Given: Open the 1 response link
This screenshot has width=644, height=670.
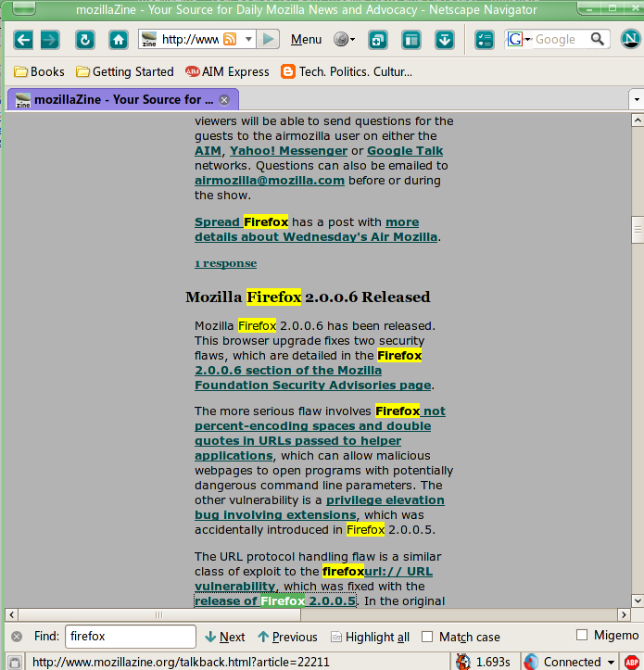Looking at the screenshot, I should coord(226,263).
